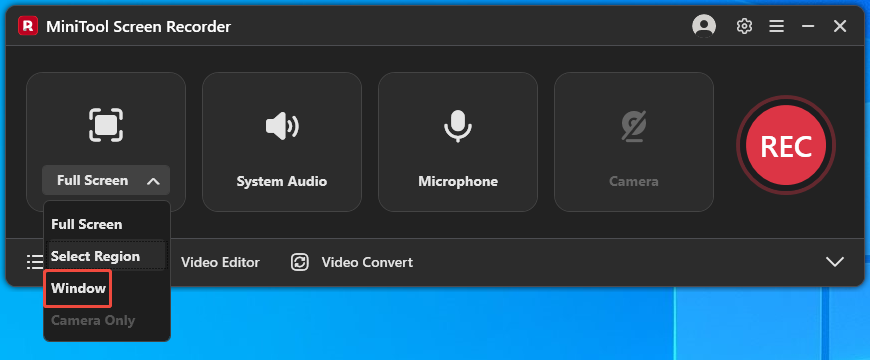
Task: Close the MiniTool Screen Recorder window
Action: [x=840, y=26]
